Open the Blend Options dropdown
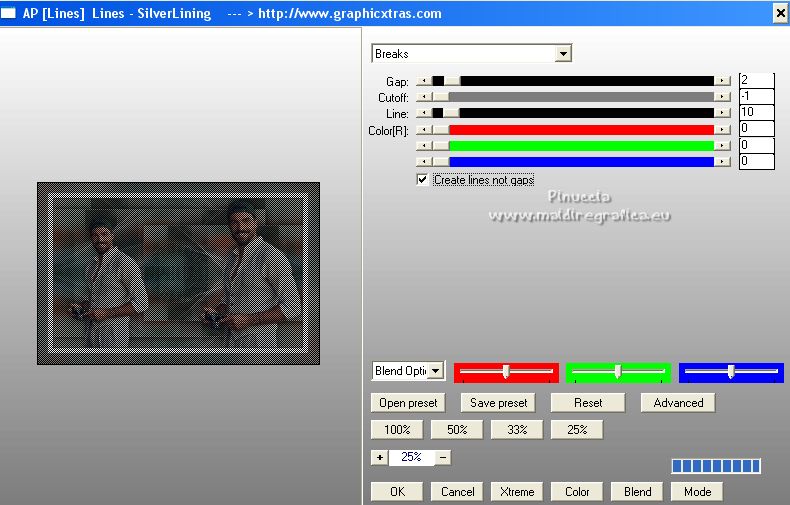Screen dimensions: 790x505 coord(436,371)
